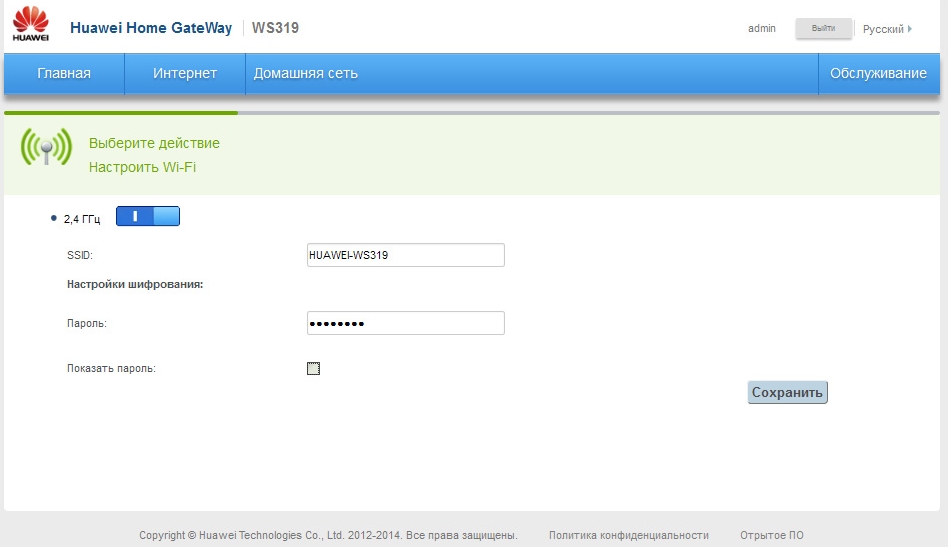
Task: Open the Интернет tab
Action: tap(185, 73)
